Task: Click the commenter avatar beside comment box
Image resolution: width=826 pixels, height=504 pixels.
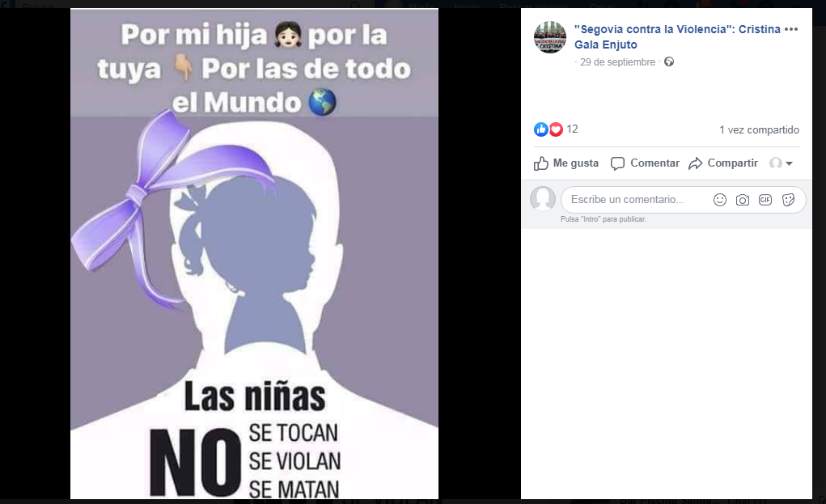Action: click(543, 199)
